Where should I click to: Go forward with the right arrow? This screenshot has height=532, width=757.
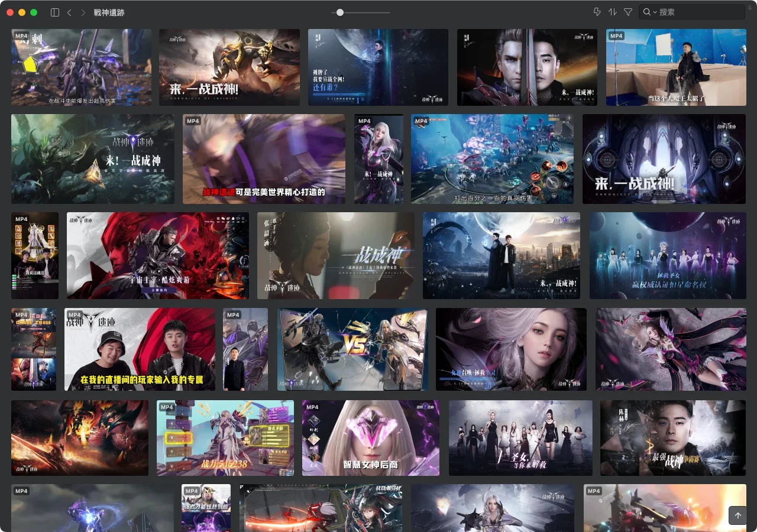(x=83, y=12)
